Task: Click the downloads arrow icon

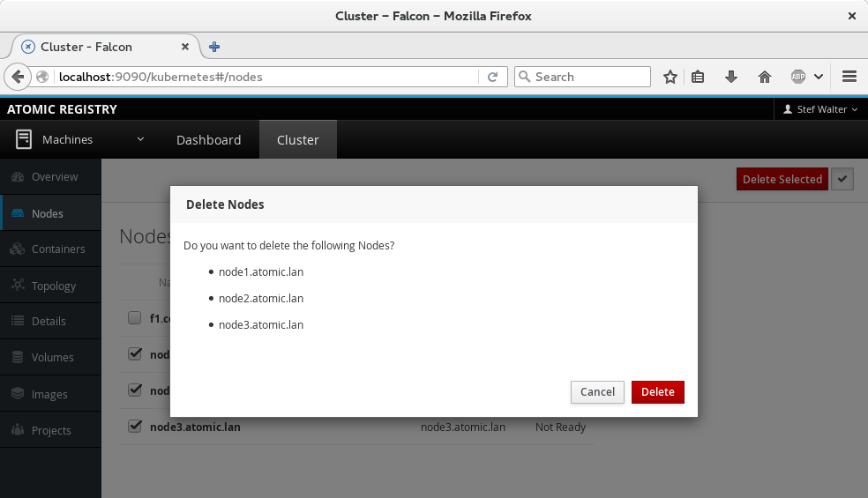Action: click(730, 77)
